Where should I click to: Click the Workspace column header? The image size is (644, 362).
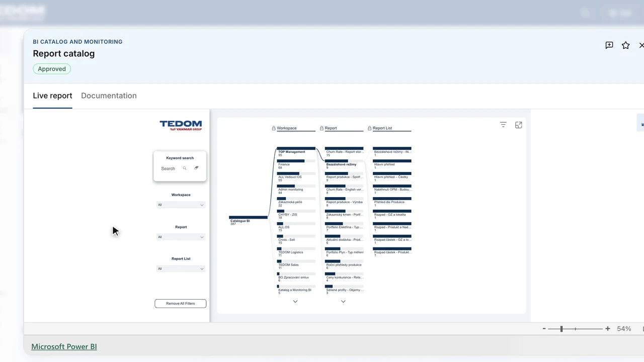coord(287,128)
